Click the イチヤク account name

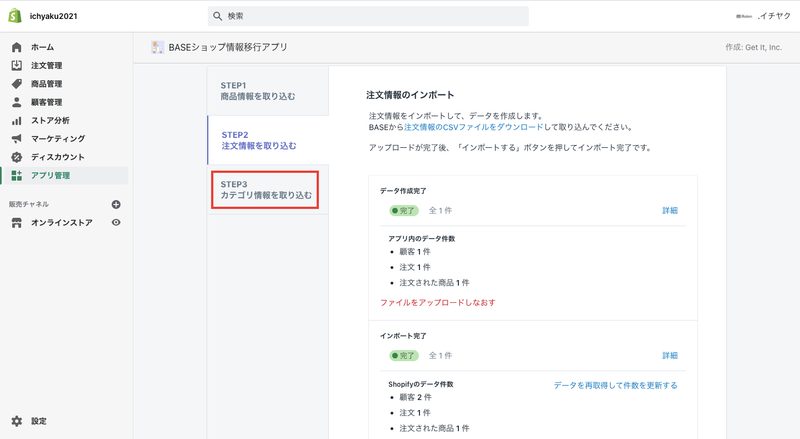coord(774,16)
